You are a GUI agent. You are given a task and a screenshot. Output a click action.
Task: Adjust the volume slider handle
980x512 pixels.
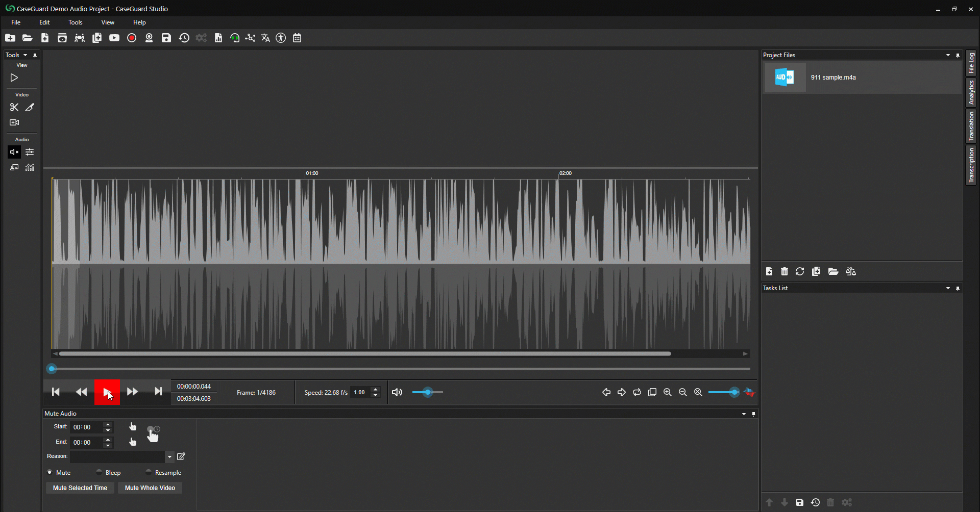point(428,392)
